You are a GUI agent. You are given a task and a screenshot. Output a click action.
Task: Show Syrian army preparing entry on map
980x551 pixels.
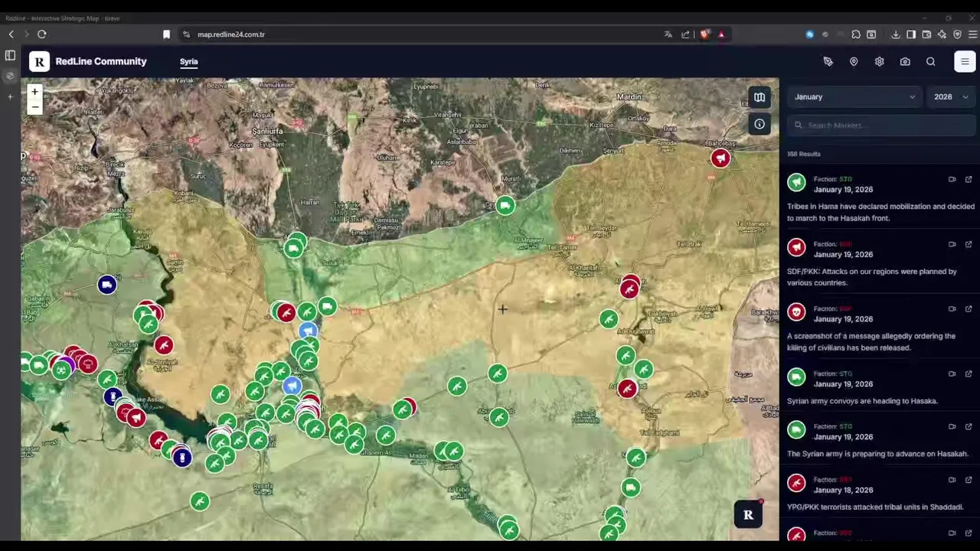pos(952,427)
